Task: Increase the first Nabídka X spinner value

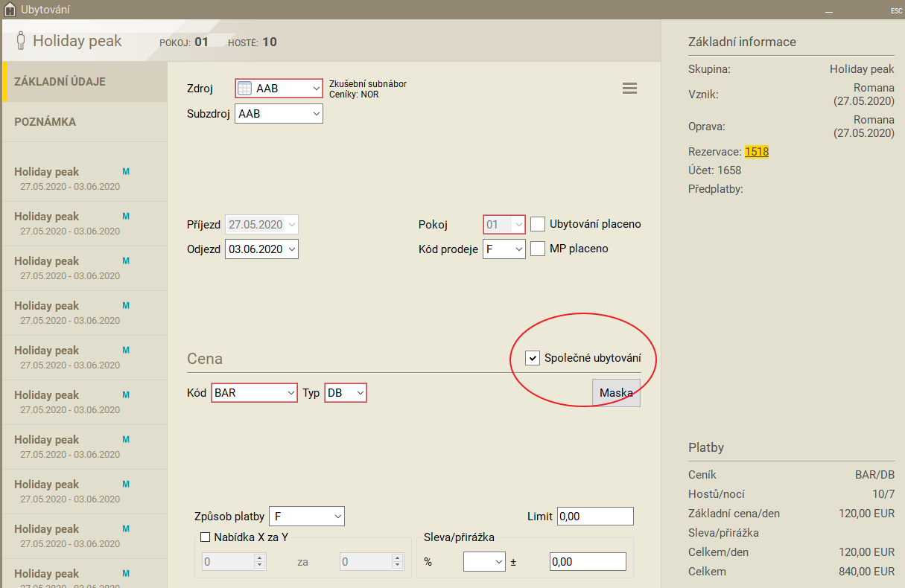Action: pos(259,558)
